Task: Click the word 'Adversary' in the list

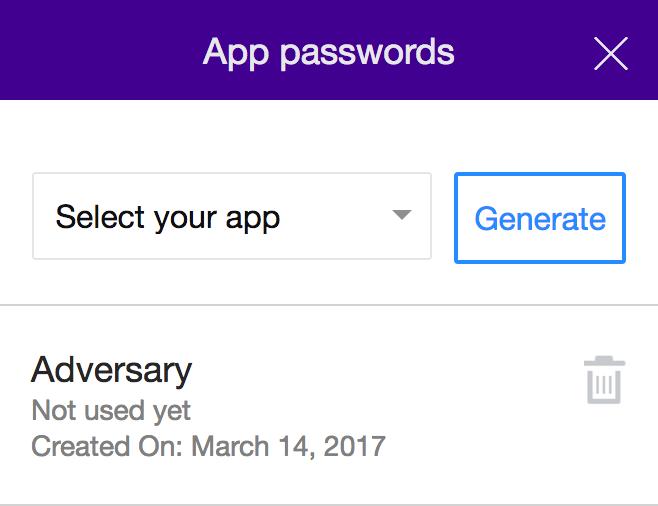Action: coord(111,370)
